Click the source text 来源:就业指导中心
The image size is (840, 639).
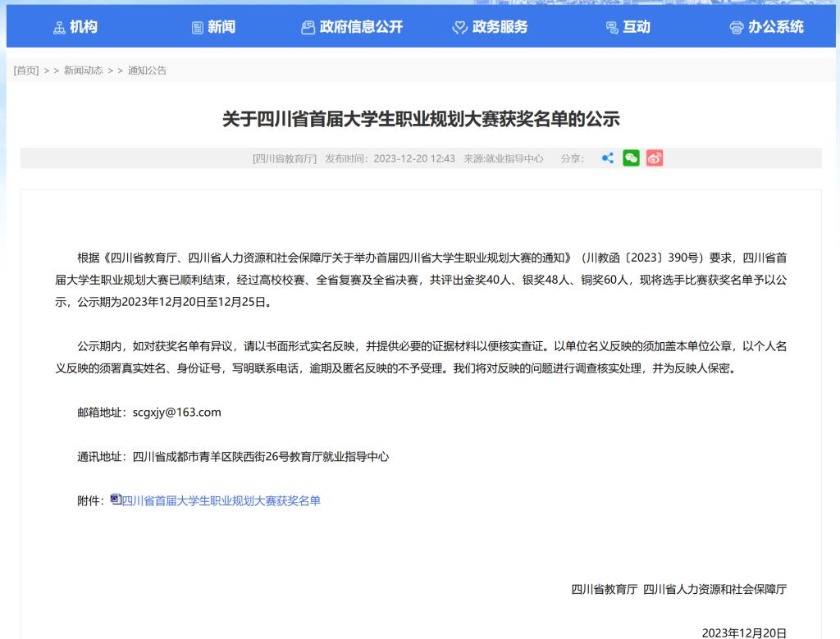pos(504,158)
